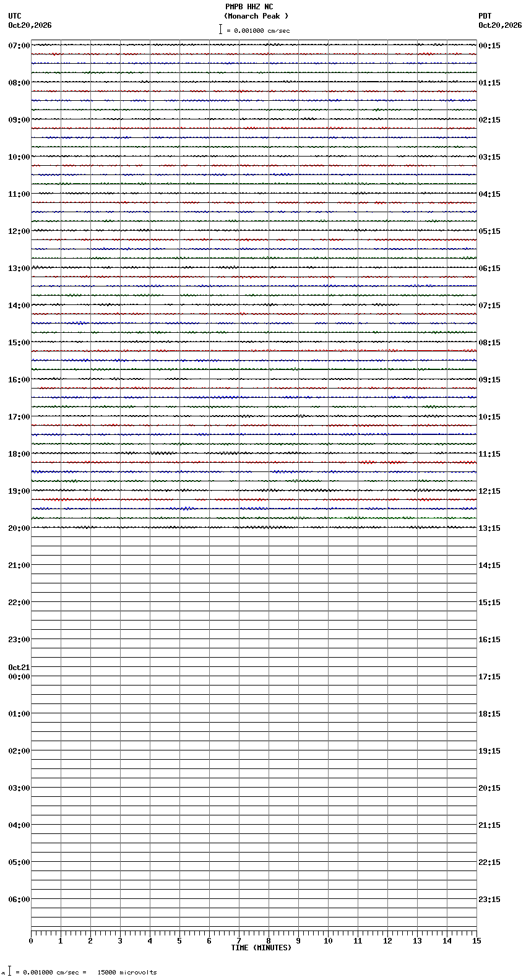Click the 00:00 UTC row label
Viewport: 526px width, 980px height.
coord(19,677)
